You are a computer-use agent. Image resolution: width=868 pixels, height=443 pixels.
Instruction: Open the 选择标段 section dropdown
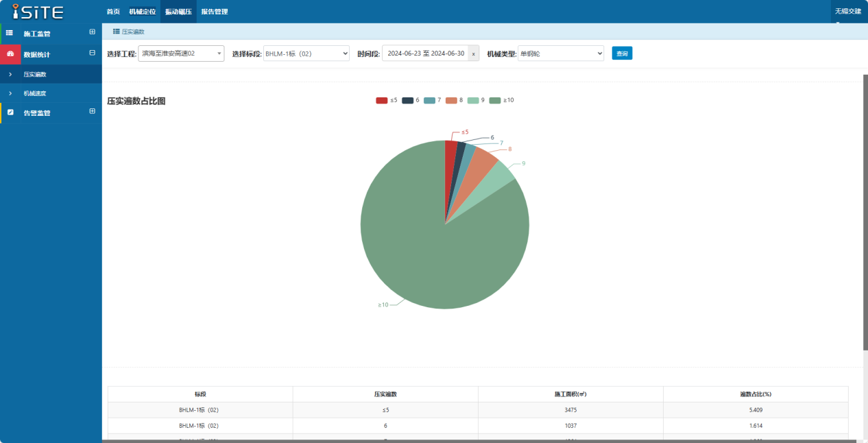coord(306,53)
